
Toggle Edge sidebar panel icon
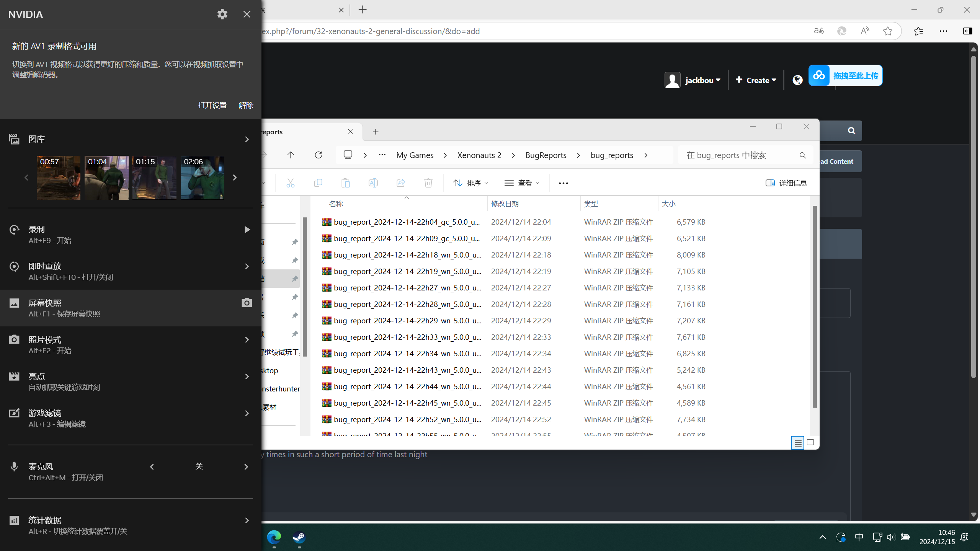coord(967,31)
